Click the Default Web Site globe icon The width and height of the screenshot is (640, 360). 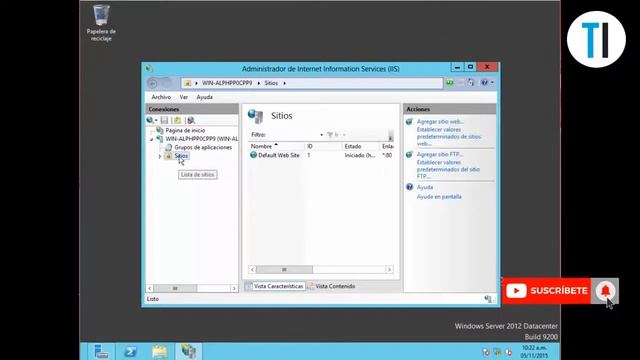[x=253, y=155]
